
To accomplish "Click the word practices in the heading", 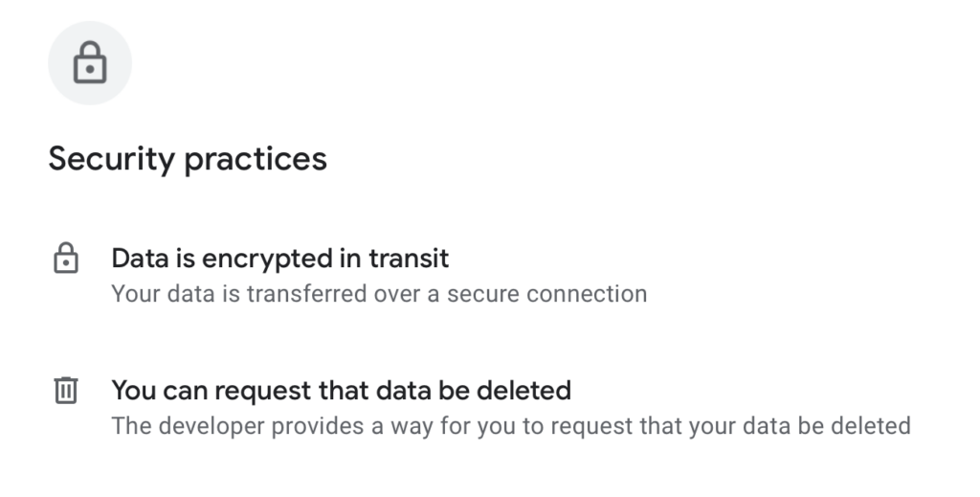I will point(256,159).
